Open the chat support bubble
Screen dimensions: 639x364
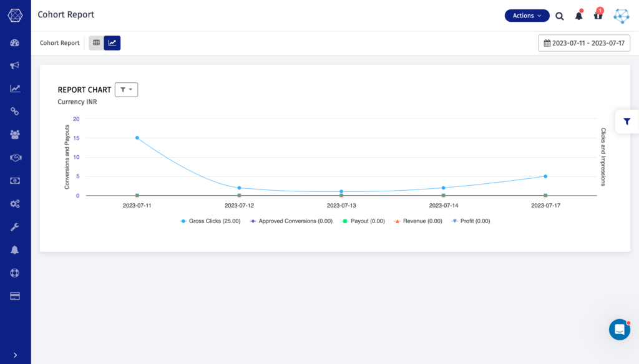pos(619,329)
